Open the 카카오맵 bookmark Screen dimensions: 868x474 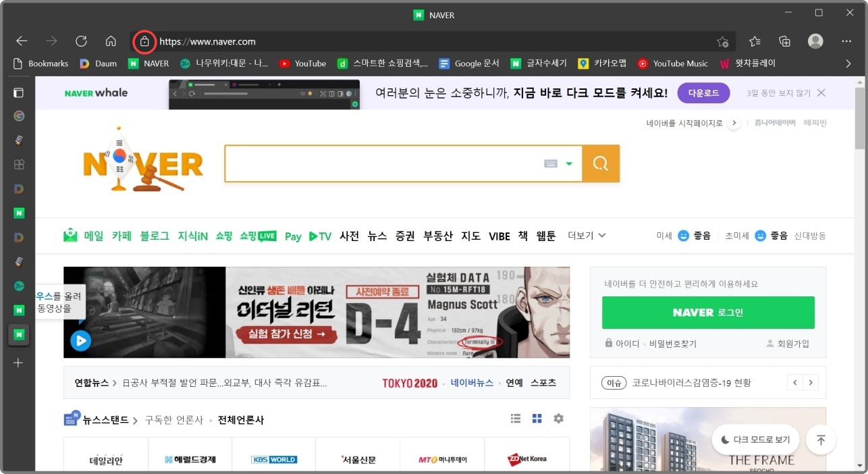click(x=603, y=63)
